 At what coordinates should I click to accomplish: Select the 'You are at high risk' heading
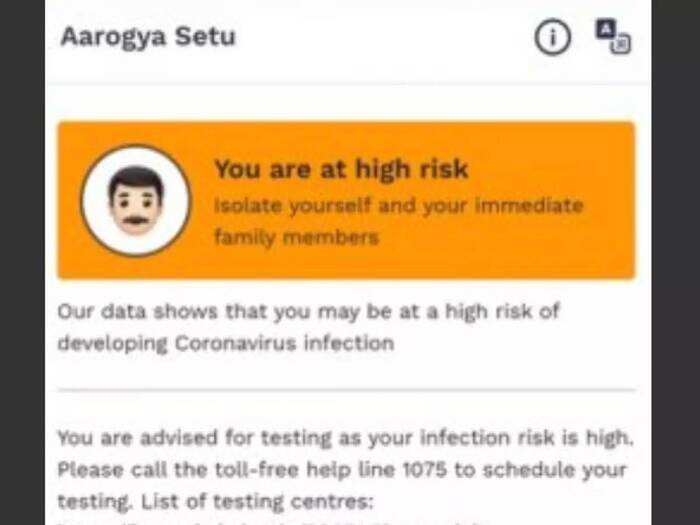coord(341,169)
